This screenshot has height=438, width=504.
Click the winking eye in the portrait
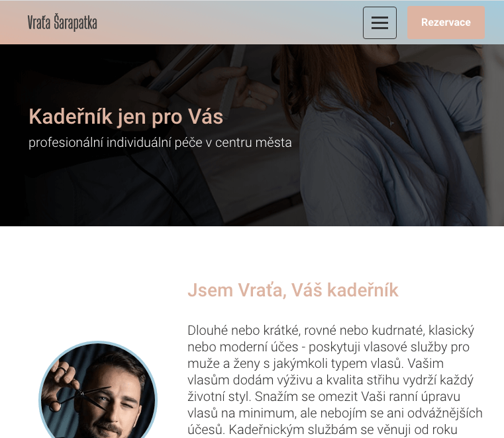coord(128,406)
